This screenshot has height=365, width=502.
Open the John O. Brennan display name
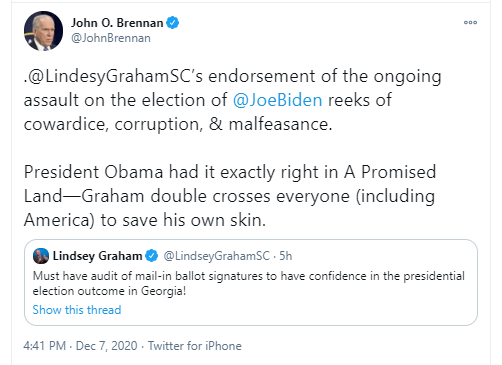point(117,23)
